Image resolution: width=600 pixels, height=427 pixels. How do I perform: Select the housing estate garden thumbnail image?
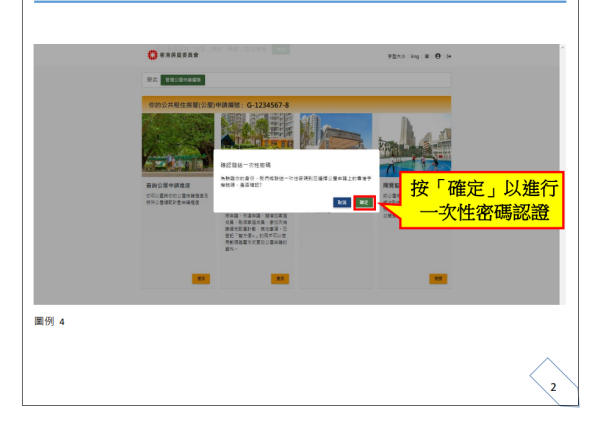click(x=257, y=131)
